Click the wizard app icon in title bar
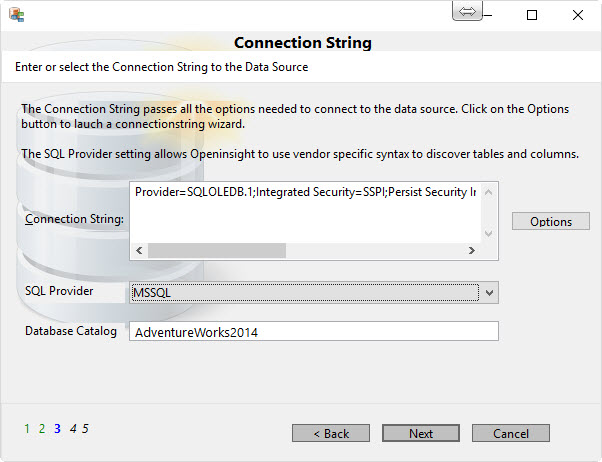 (x=17, y=15)
